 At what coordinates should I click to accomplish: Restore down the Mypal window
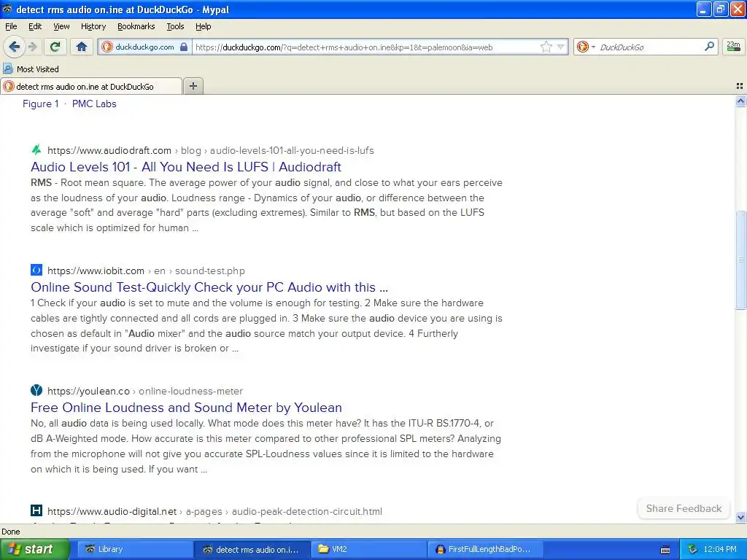720,9
